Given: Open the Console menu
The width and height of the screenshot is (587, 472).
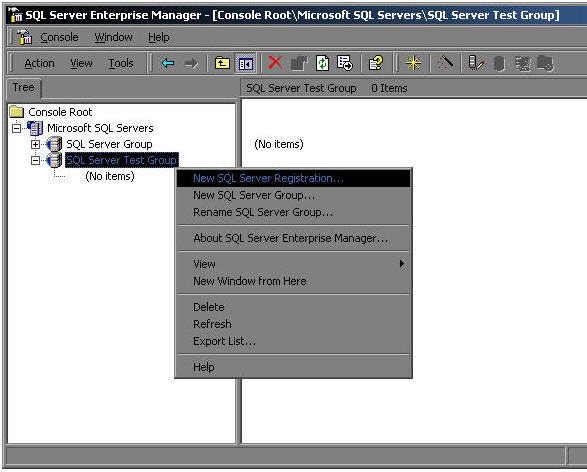Looking at the screenshot, I should tap(59, 37).
